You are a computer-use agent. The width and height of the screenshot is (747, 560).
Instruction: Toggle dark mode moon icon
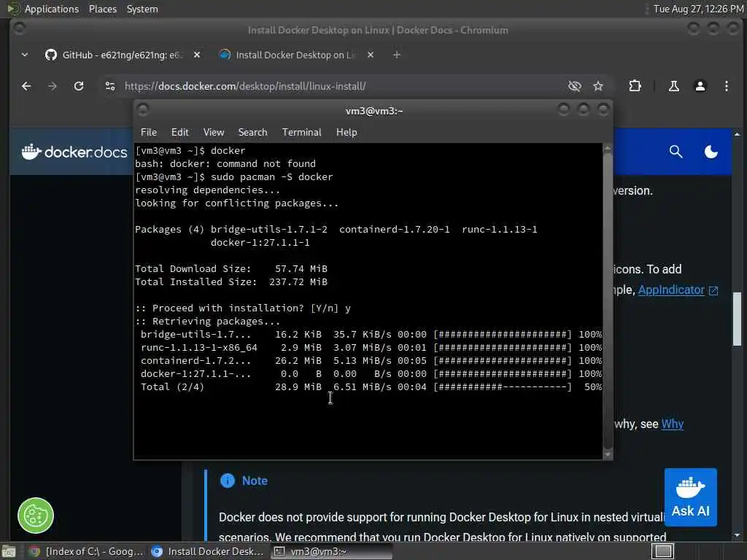[x=711, y=152]
